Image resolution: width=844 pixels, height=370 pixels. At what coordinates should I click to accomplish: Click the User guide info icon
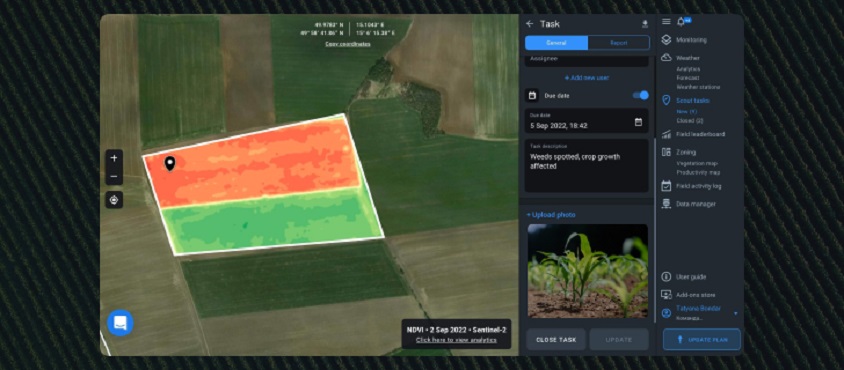click(x=666, y=277)
